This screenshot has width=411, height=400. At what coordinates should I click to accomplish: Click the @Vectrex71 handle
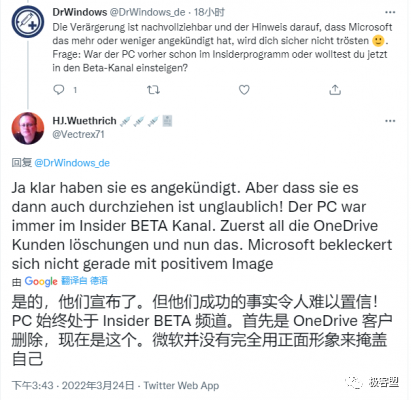pyautogui.click(x=78, y=134)
